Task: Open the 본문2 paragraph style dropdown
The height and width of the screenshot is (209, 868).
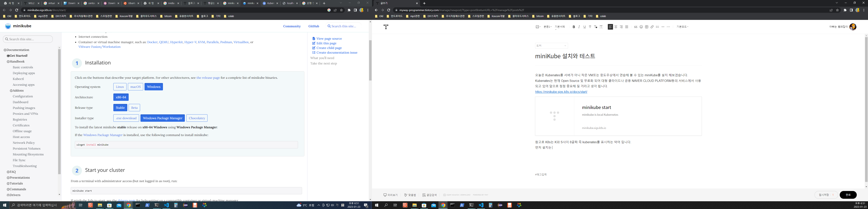Action: [x=547, y=27]
